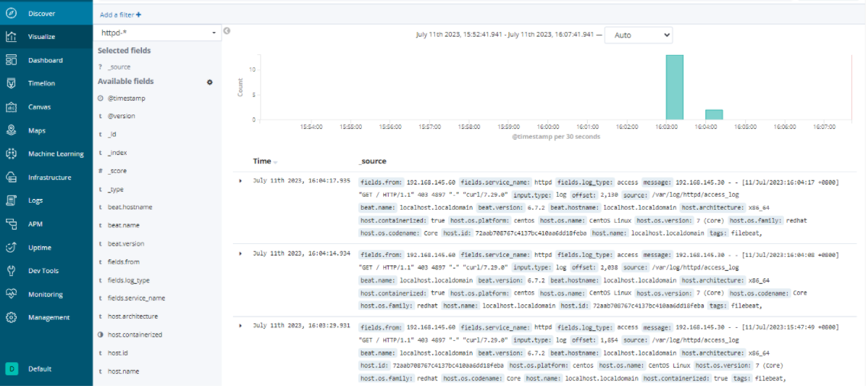868x389 pixels.
Task: Click the tall histogram bar at 16:03:00
Action: coord(674,87)
